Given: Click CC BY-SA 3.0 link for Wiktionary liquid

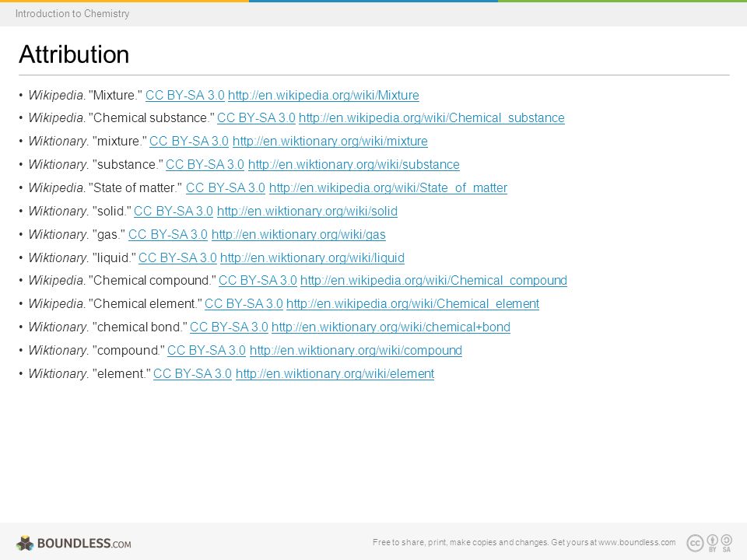Looking at the screenshot, I should [x=177, y=257].
